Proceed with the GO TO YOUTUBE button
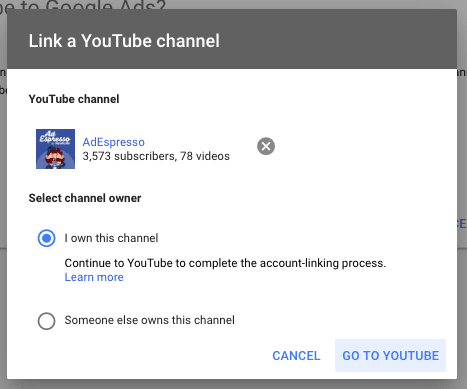The height and width of the screenshot is (389, 467). [x=390, y=355]
